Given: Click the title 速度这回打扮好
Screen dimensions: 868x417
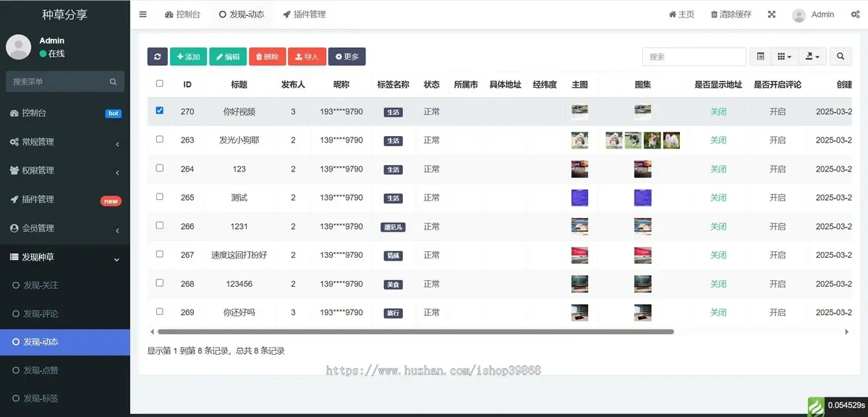Looking at the screenshot, I should click(x=239, y=255).
